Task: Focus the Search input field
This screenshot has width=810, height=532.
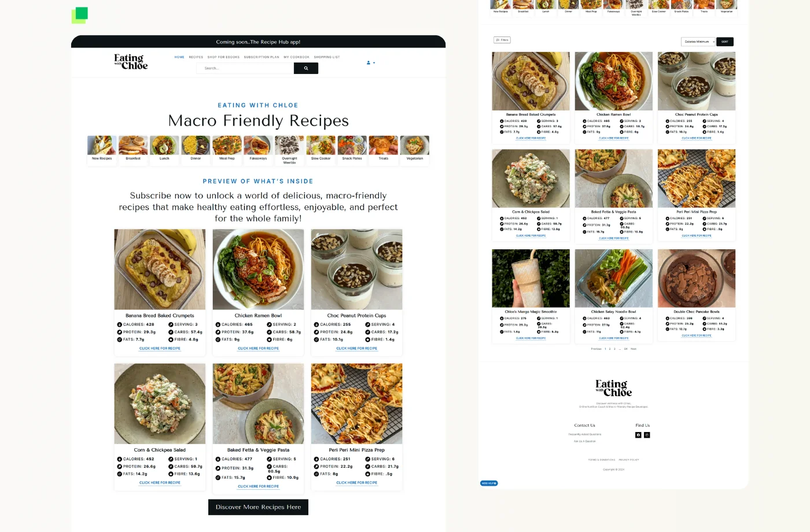Action: tap(245, 68)
